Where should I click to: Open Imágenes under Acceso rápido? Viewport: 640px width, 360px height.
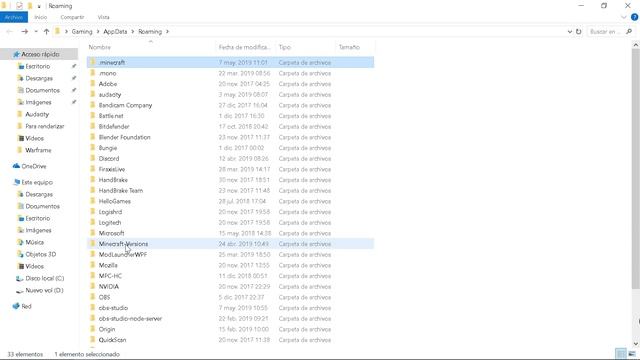(x=38, y=102)
